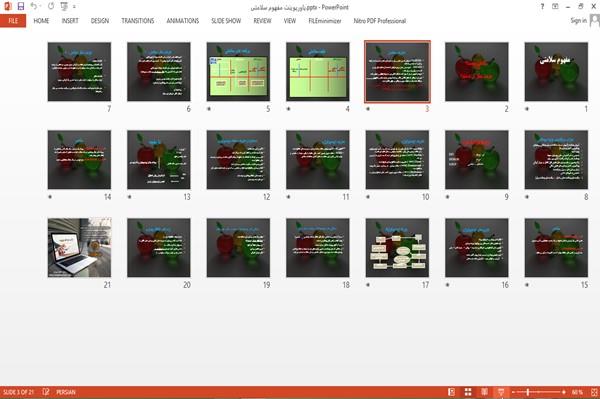
Task: Open the REVIEW ribbon tab
Action: click(x=262, y=21)
